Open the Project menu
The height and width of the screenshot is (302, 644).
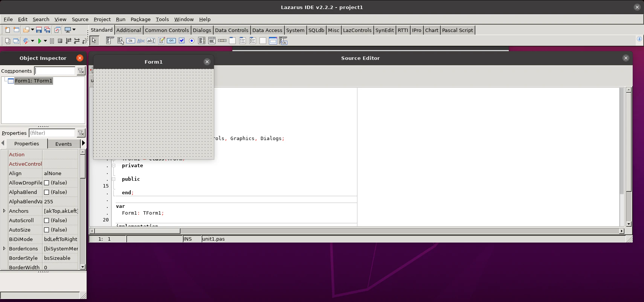[102, 19]
